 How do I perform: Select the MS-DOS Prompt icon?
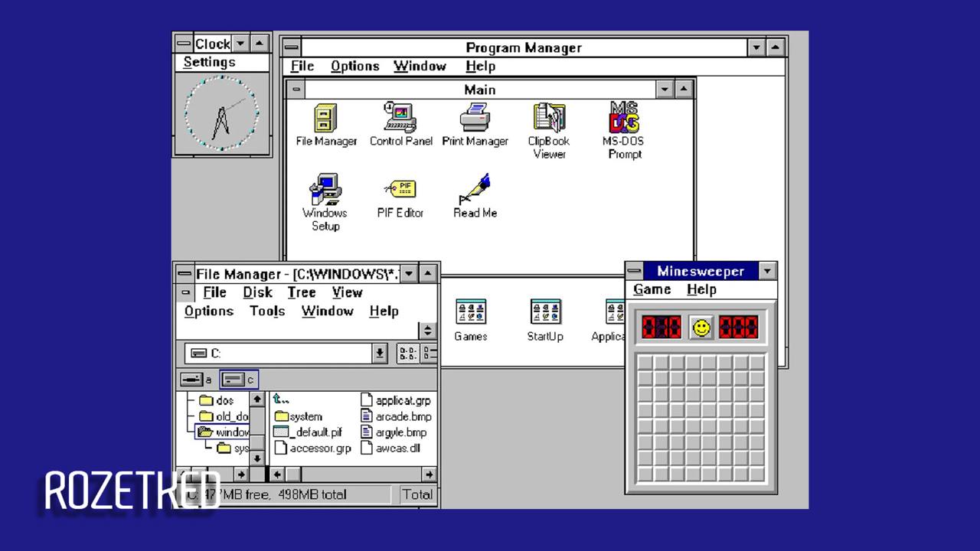pos(625,131)
